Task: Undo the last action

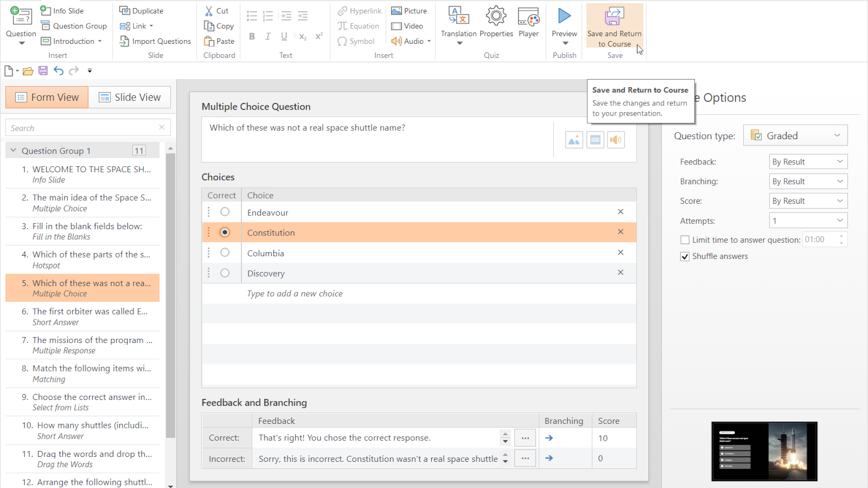Action: coord(58,71)
